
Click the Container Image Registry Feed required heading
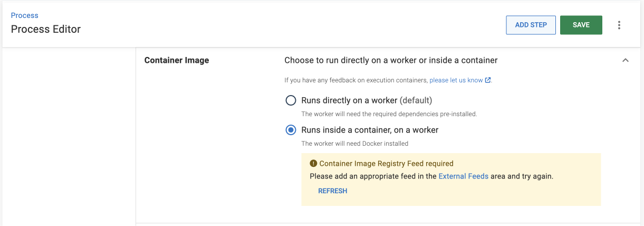[x=386, y=164]
